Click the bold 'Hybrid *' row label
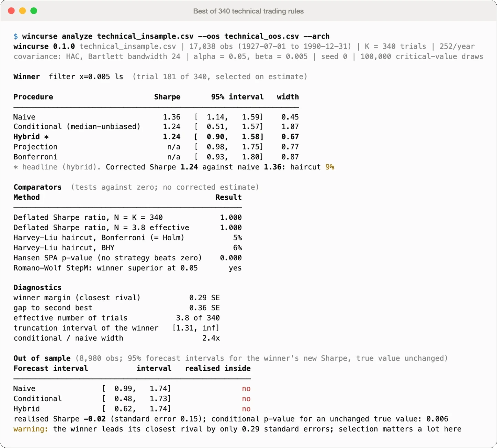Viewport: 497px width, 448px height. pyautogui.click(x=31, y=137)
